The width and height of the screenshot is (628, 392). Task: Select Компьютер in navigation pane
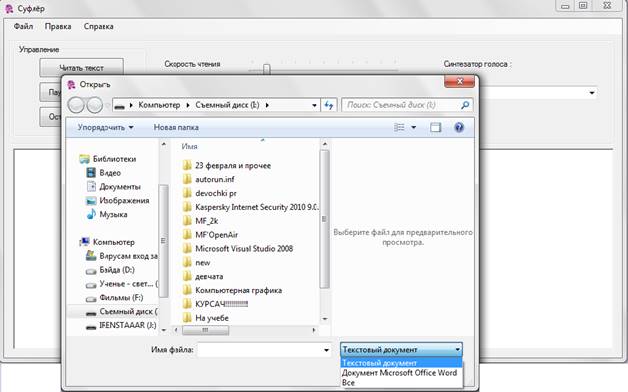107,242
